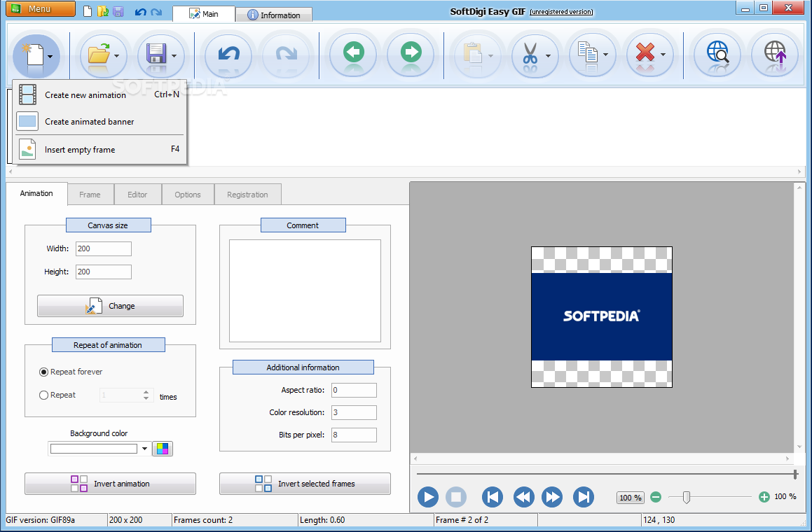Viewport: 812px width, 532px height.
Task: Click the Softpedia preview image
Action: (x=602, y=316)
